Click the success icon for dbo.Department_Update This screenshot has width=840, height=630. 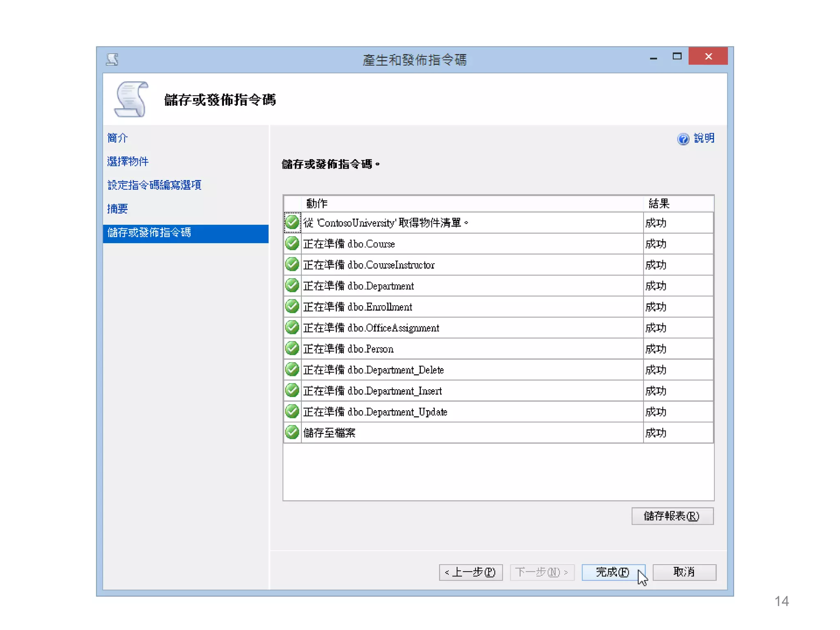[x=292, y=411]
